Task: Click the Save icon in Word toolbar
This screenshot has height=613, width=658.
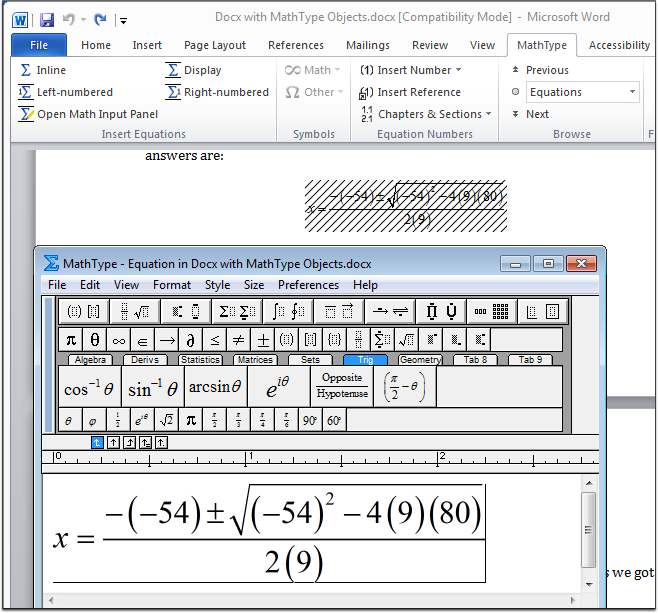Action: click(x=47, y=20)
